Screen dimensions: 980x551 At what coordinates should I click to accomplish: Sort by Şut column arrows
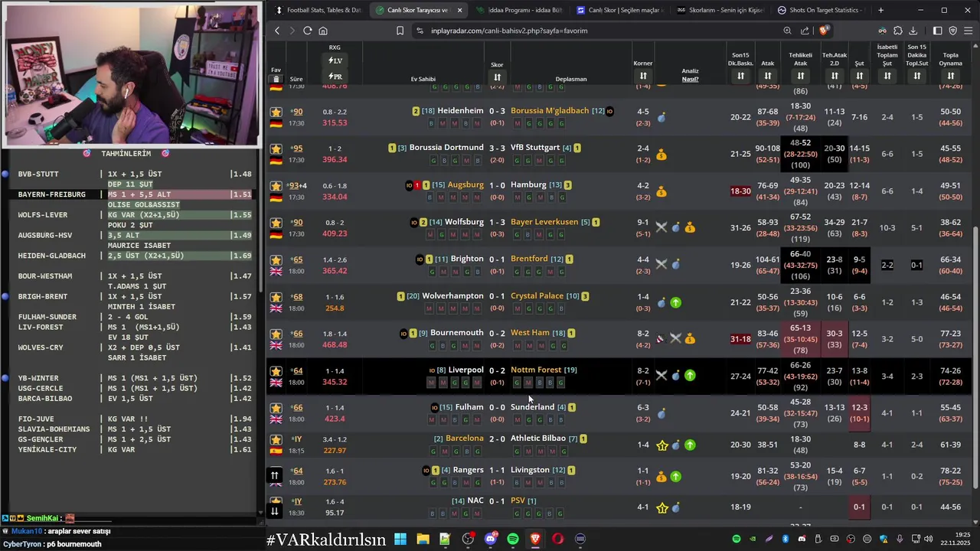(x=859, y=76)
